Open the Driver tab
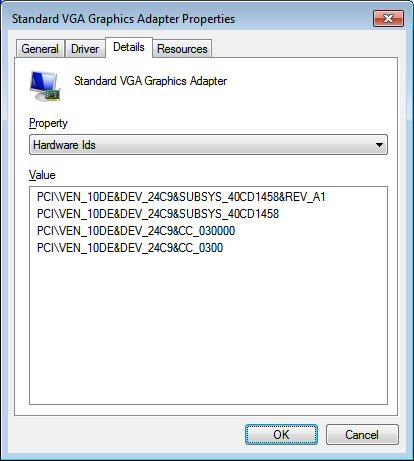This screenshot has width=414, height=461. click(x=85, y=49)
